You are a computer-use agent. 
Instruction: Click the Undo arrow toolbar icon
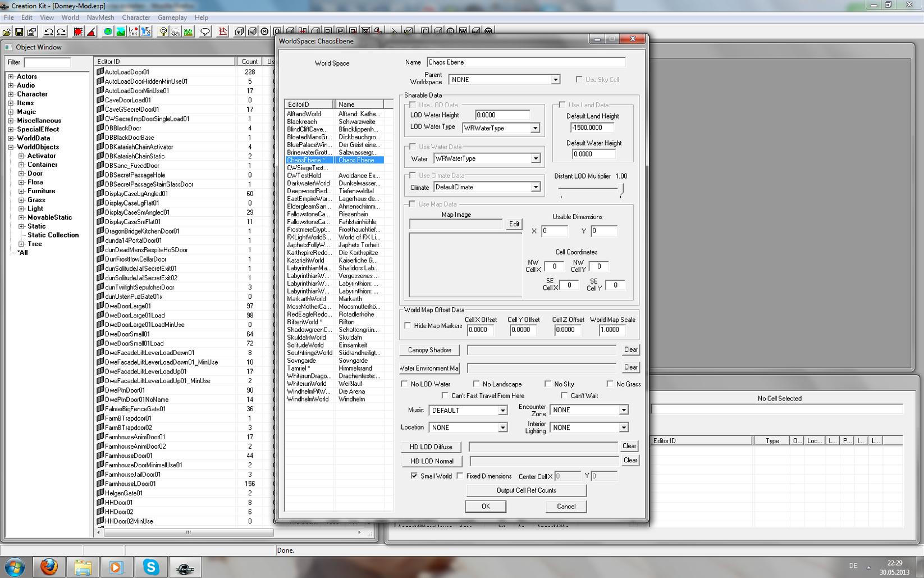48,32
